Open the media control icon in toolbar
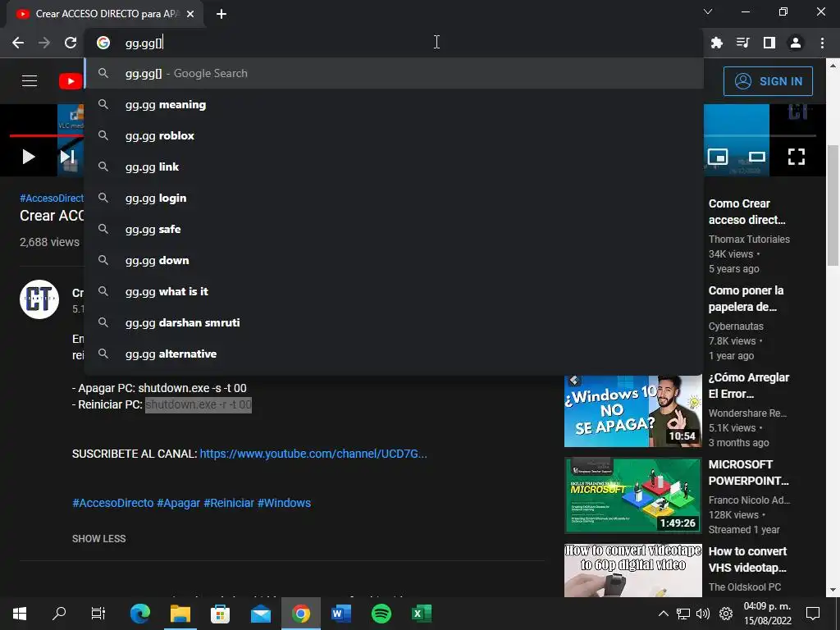Image resolution: width=840 pixels, height=630 pixels. [x=742, y=43]
